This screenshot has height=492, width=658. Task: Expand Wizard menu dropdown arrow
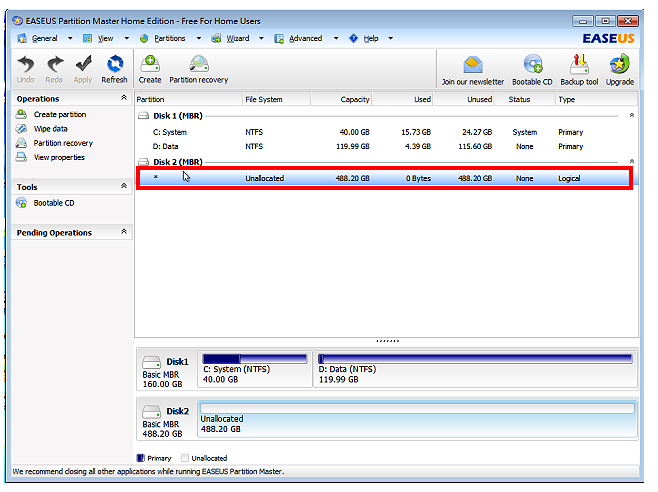tap(261, 38)
